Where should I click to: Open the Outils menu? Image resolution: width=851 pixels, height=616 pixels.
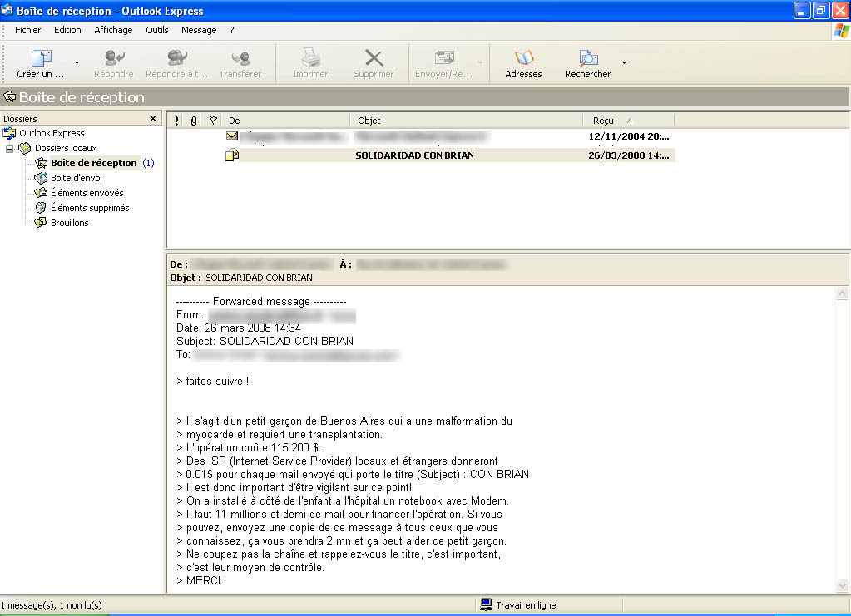click(157, 30)
